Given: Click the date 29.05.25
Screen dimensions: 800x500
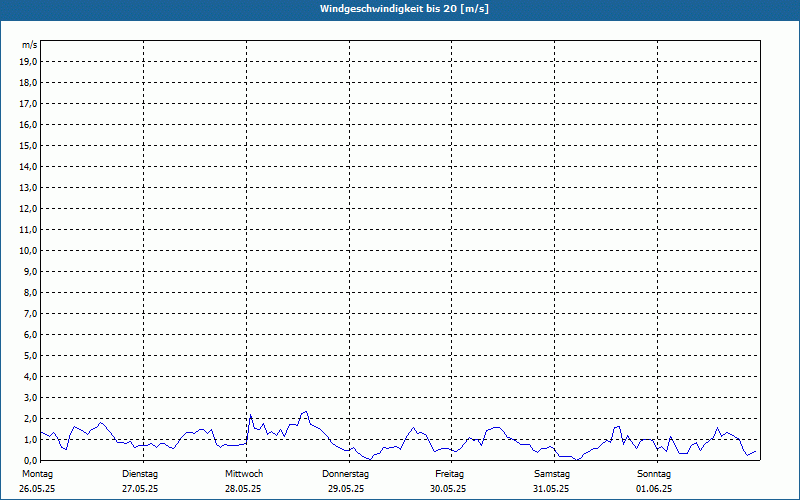Looking at the screenshot, I should [x=346, y=489].
